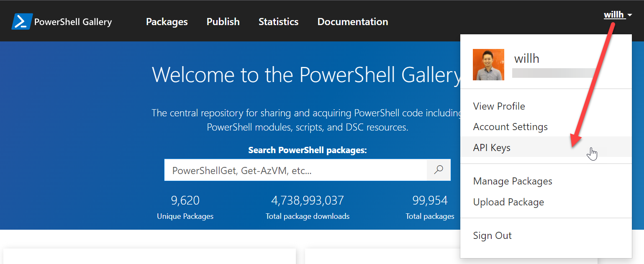Collapse the willh account dropdown caret
This screenshot has height=264, width=644.
629,15
